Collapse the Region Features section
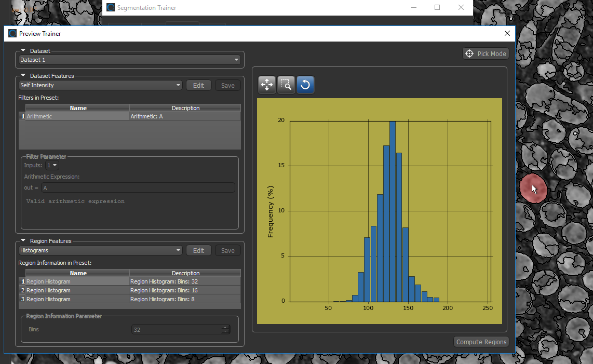593x364 pixels. click(23, 241)
